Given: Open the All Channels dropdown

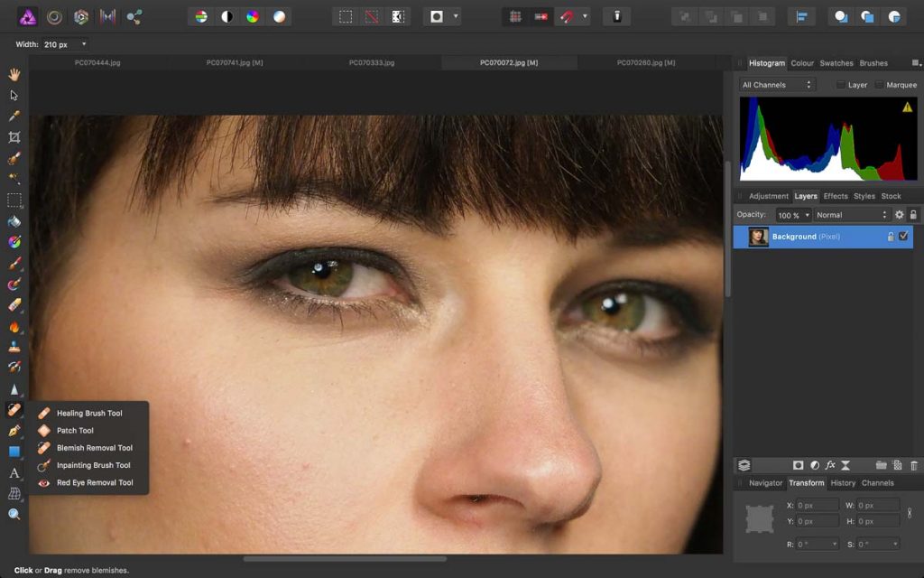Looking at the screenshot, I should pyautogui.click(x=776, y=85).
